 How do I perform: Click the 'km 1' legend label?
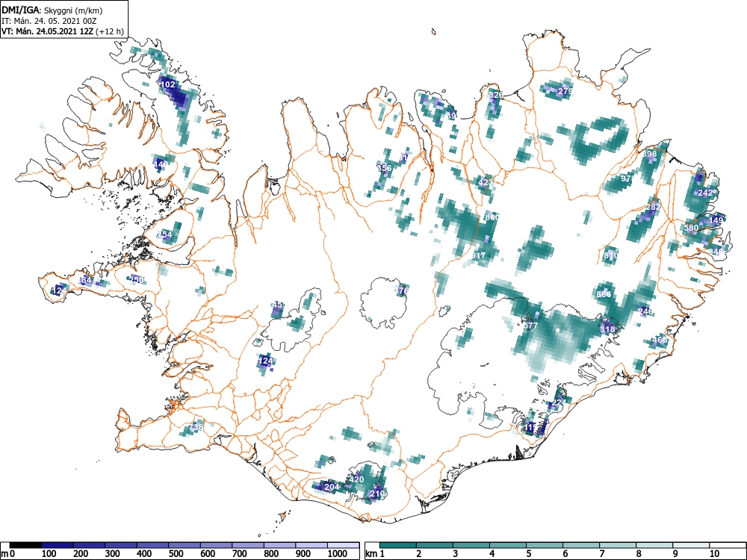[376, 554]
